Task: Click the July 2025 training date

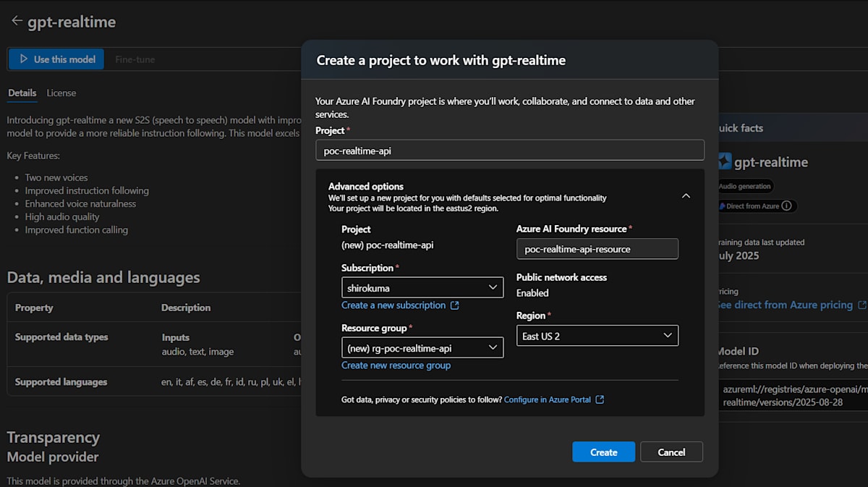Action: point(737,255)
